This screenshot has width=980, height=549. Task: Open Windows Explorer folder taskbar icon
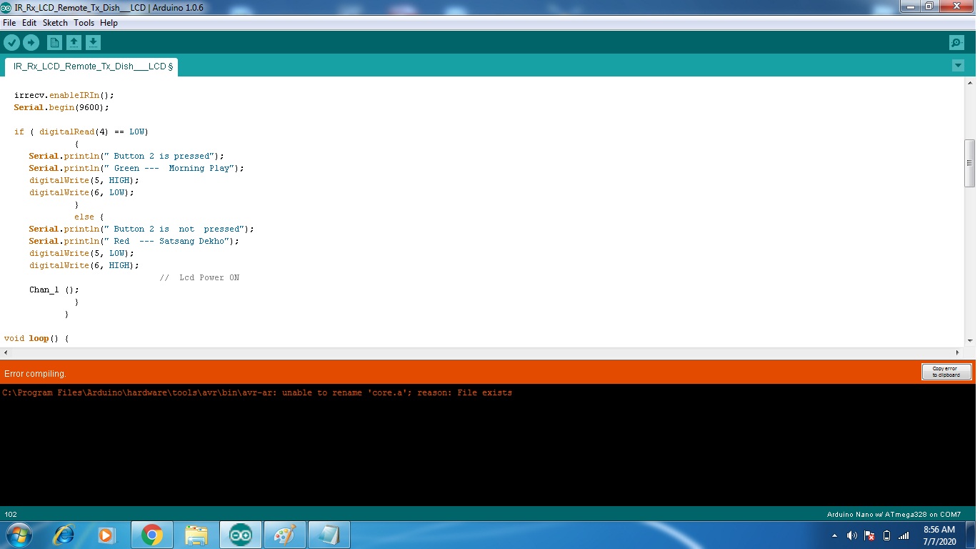click(x=196, y=535)
